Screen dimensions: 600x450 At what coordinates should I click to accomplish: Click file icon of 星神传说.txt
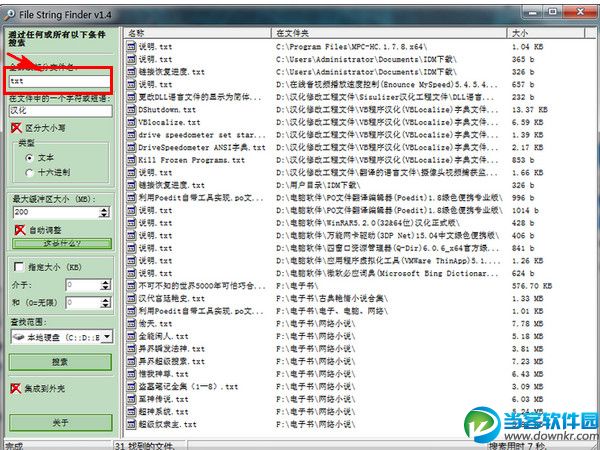pyautogui.click(x=131, y=399)
